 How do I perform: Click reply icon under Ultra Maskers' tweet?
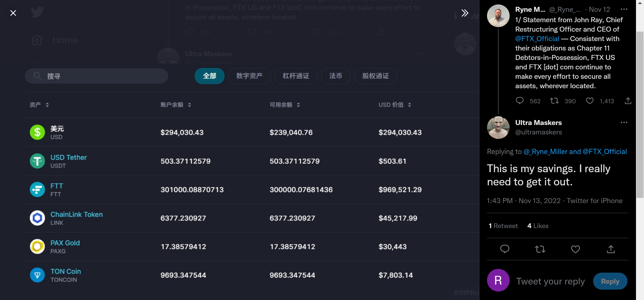click(x=504, y=249)
